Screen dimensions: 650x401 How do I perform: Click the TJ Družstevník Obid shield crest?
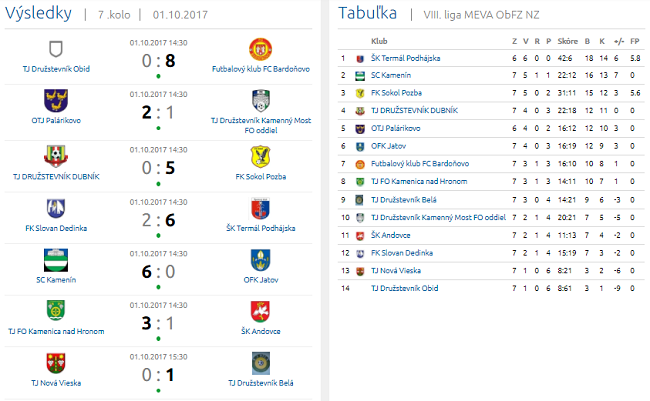(55, 48)
